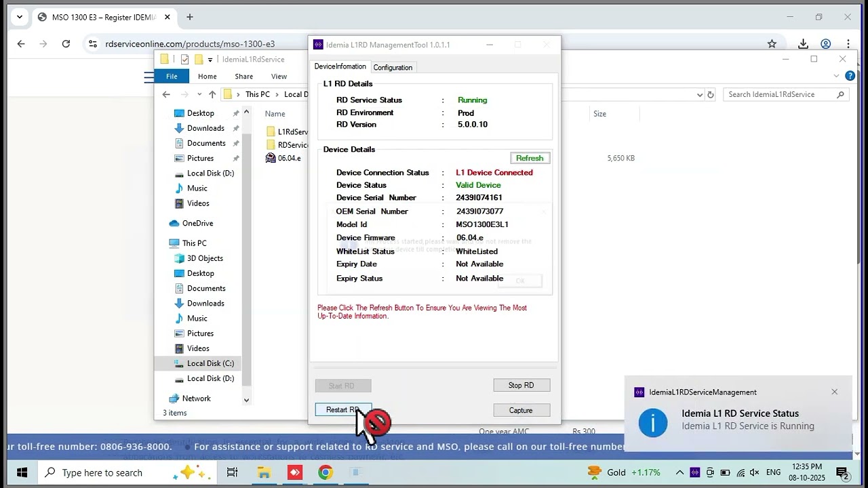Image resolution: width=868 pixels, height=488 pixels.
Task: Click the muted volume tray icon
Action: 754,472
